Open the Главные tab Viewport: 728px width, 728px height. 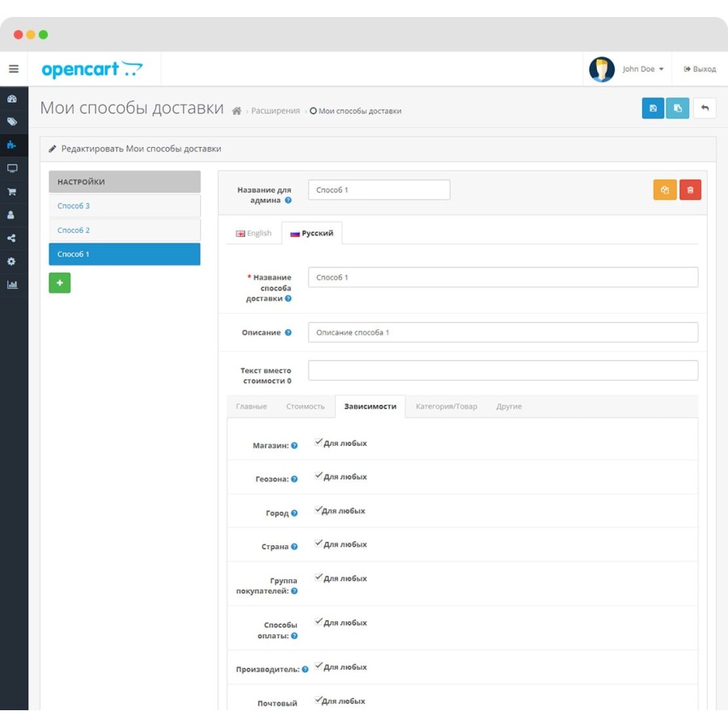(252, 407)
